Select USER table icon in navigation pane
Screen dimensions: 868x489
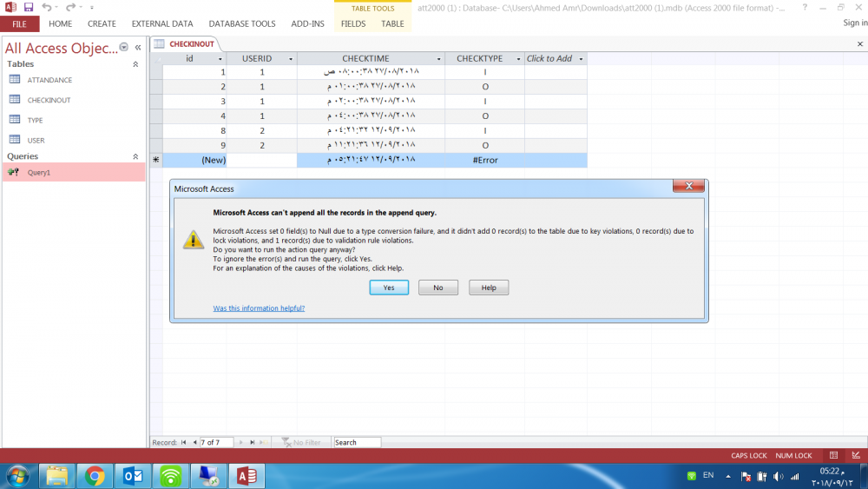pyautogui.click(x=15, y=140)
